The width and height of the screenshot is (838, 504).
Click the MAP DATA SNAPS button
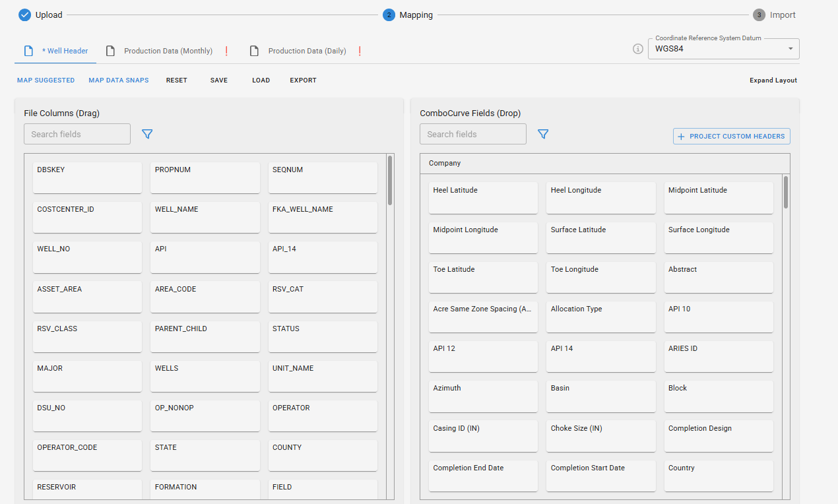pos(119,80)
